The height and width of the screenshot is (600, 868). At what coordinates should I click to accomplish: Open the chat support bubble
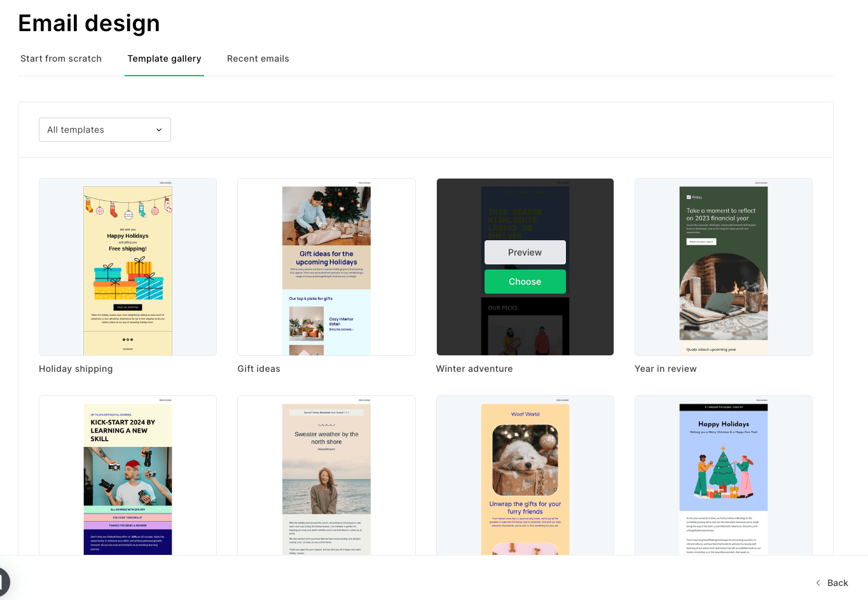click(2, 582)
